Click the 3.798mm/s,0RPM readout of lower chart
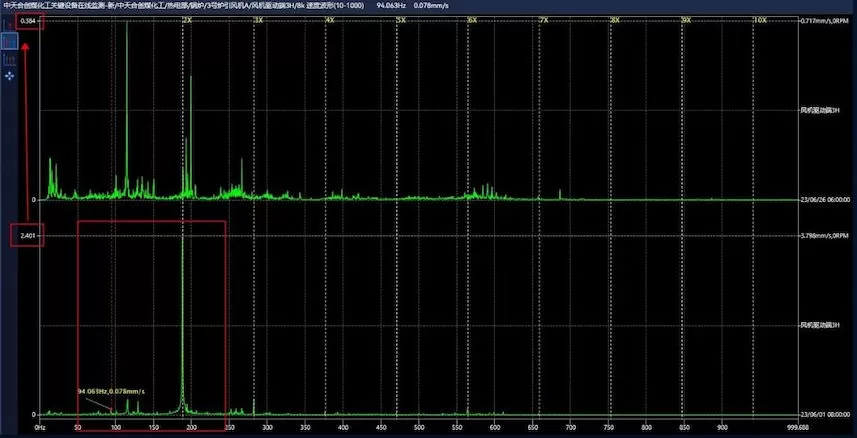The height and width of the screenshot is (438, 857). pos(825,236)
